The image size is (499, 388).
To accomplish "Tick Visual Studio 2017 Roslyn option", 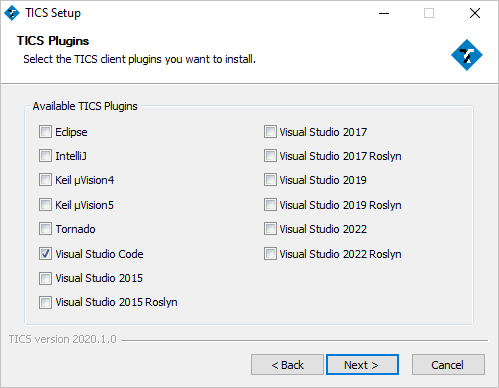I will 270,156.
